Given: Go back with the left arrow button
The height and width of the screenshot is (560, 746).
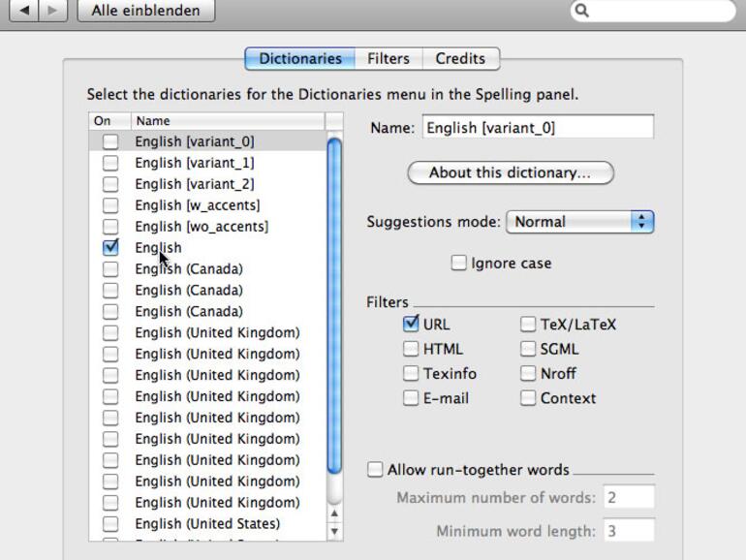Looking at the screenshot, I should (23, 10).
